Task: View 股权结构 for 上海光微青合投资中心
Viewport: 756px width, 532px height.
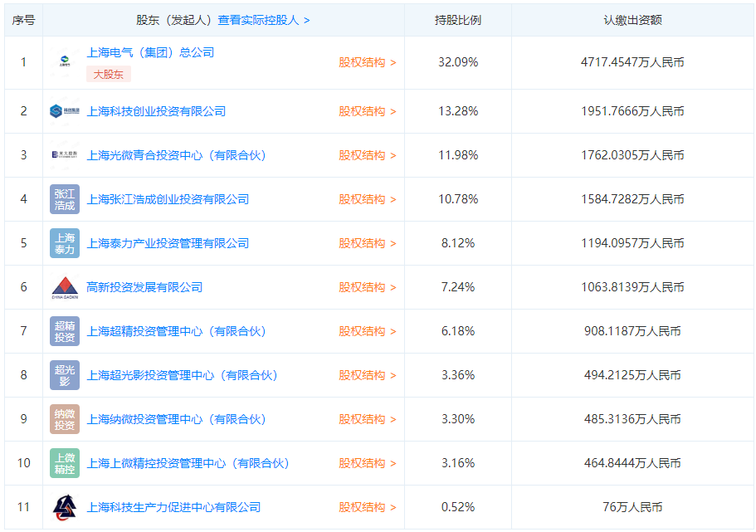Action: coord(368,155)
